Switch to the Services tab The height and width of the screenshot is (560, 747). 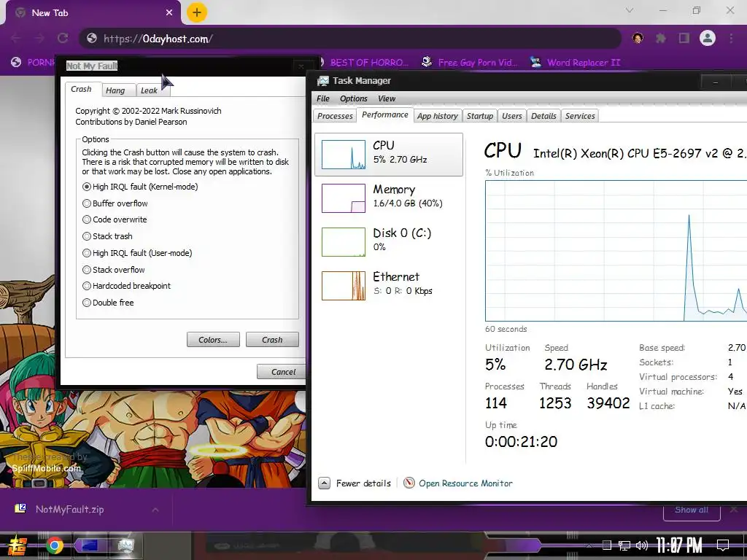(x=580, y=116)
